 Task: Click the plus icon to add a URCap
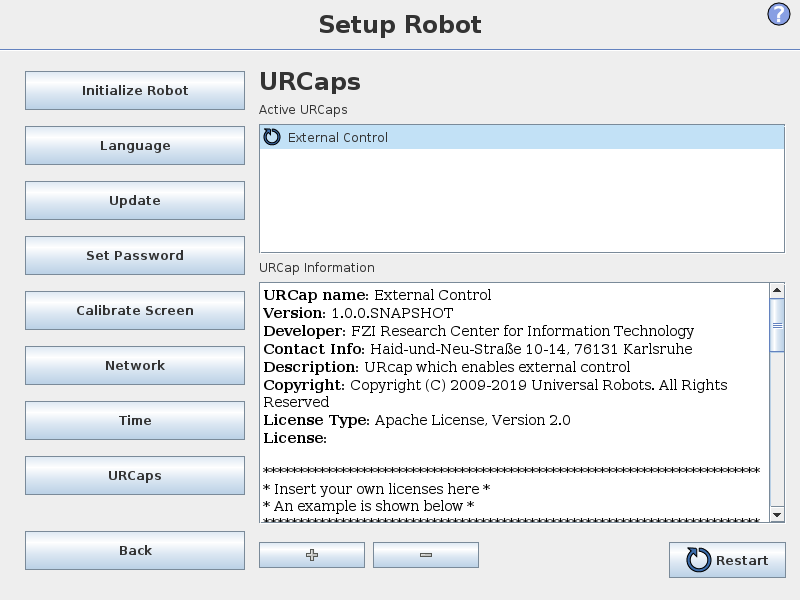pyautogui.click(x=311, y=554)
